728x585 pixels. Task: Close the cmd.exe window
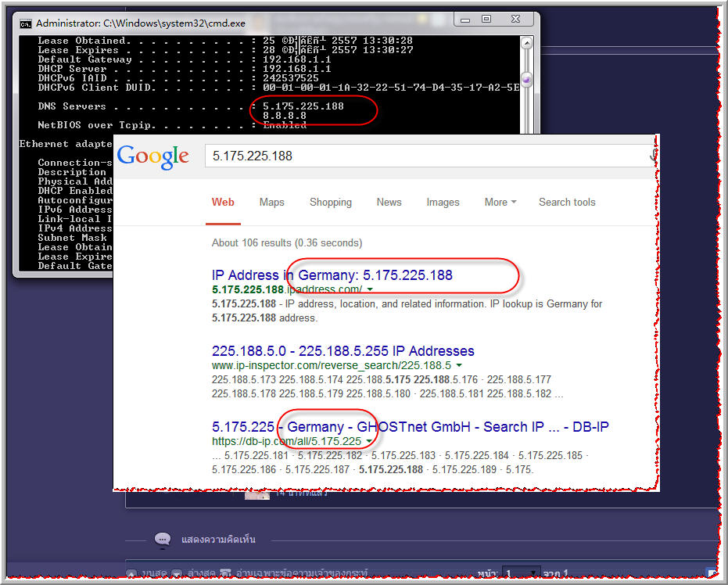click(x=515, y=19)
